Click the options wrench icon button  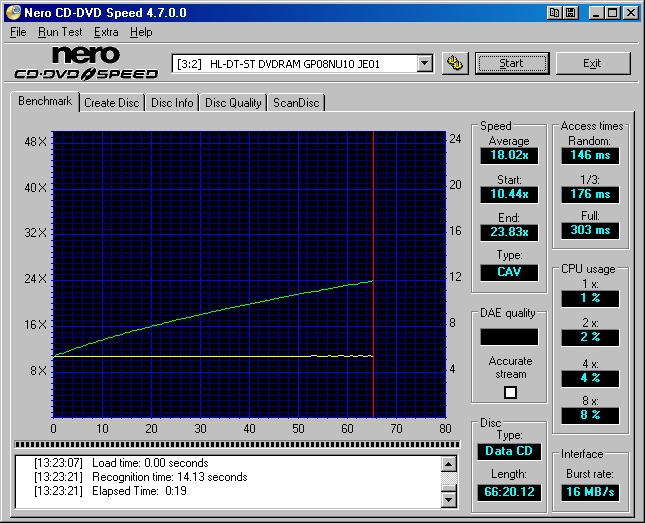455,63
